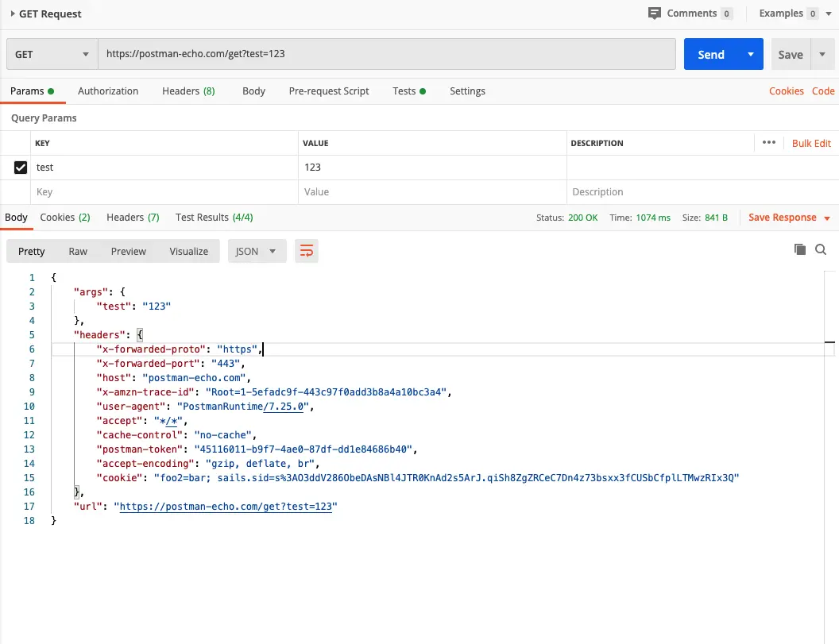Open the JSON format dropdown
This screenshot has width=839, height=644.
257,252
